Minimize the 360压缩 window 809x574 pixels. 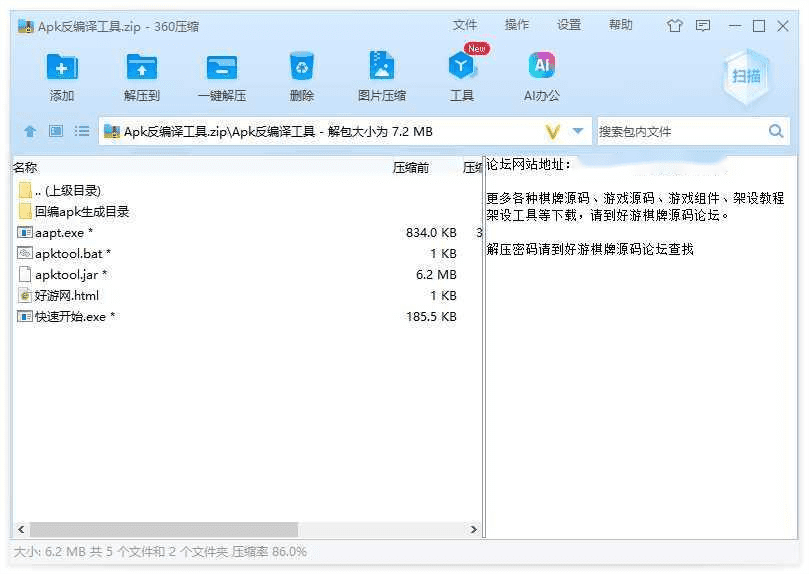point(735,26)
